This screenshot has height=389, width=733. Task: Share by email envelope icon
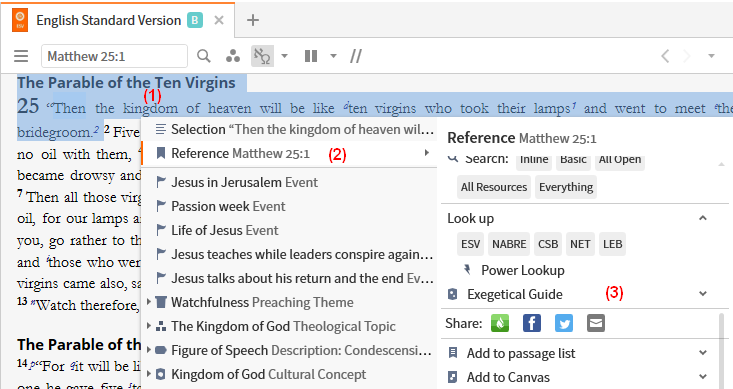(596, 323)
